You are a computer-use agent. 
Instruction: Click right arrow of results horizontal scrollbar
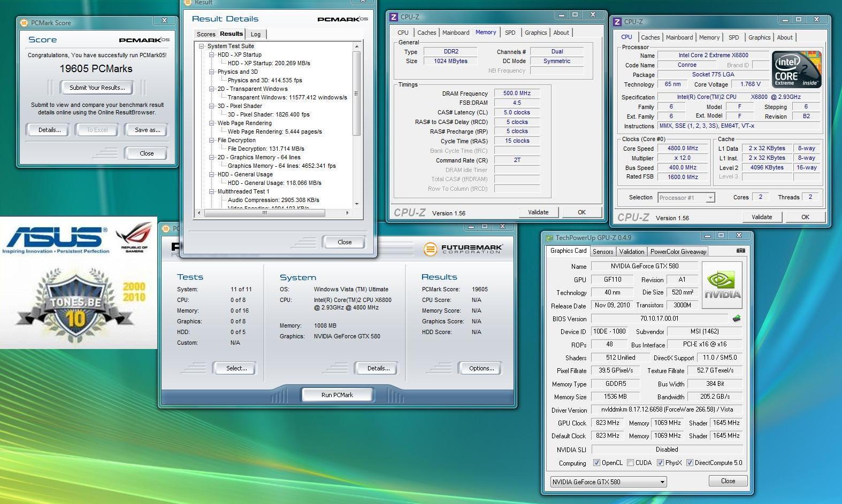[347, 213]
